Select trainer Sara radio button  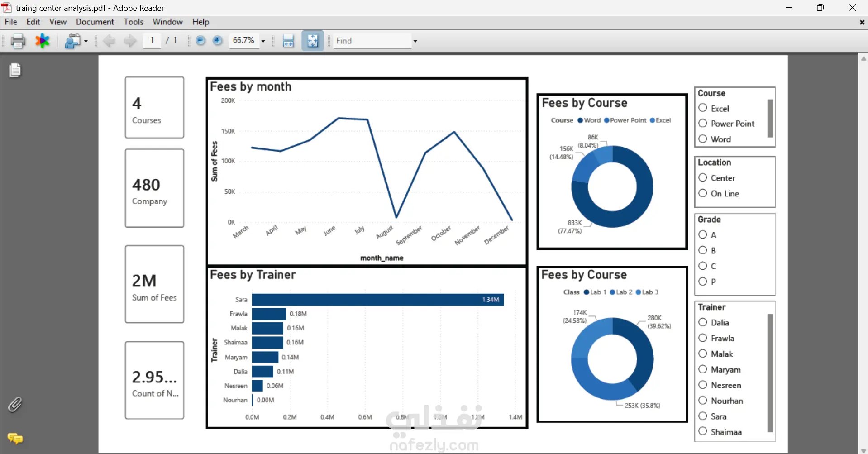click(703, 416)
